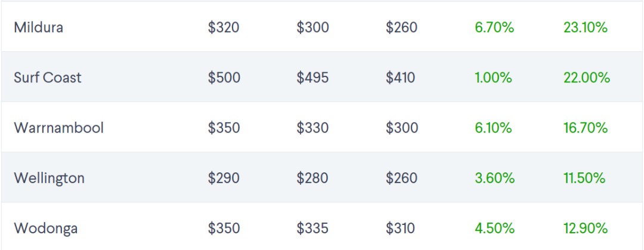Select the Wellington region name
The image size is (644, 250).
coord(49,178)
